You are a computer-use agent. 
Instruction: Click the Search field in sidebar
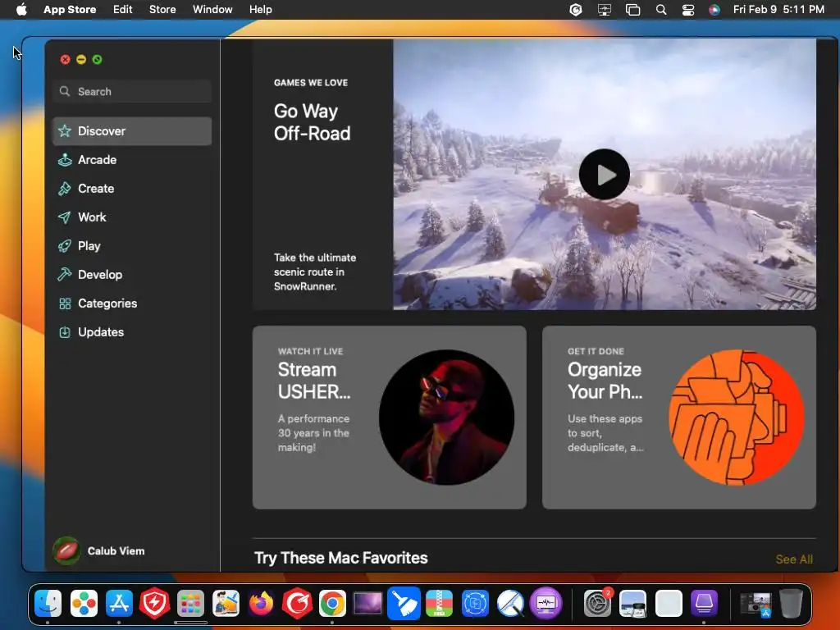pyautogui.click(x=132, y=92)
